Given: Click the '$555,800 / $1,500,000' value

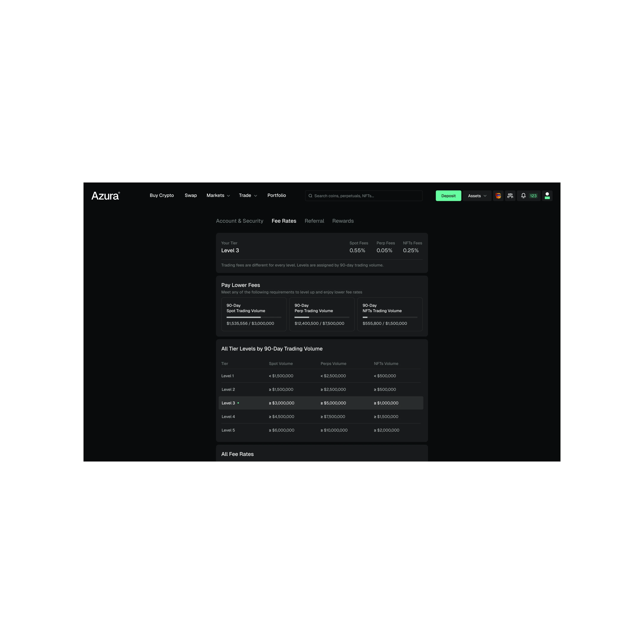Looking at the screenshot, I should pos(385,323).
